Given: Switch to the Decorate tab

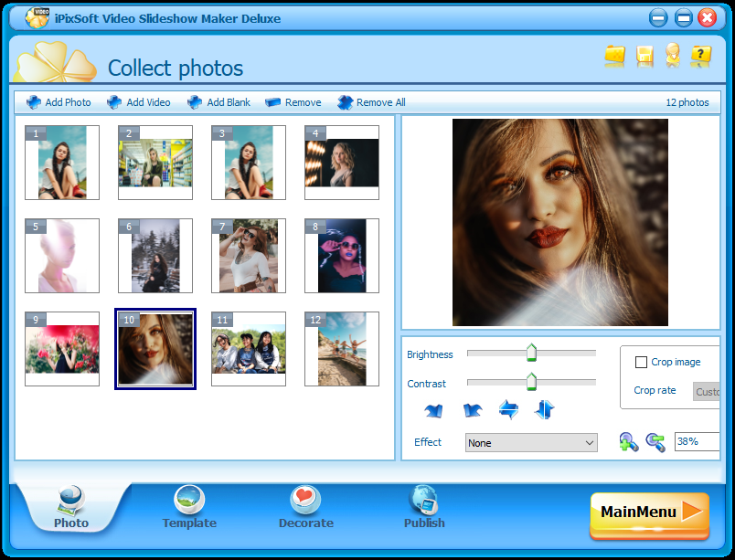Looking at the screenshot, I should 305,507.
